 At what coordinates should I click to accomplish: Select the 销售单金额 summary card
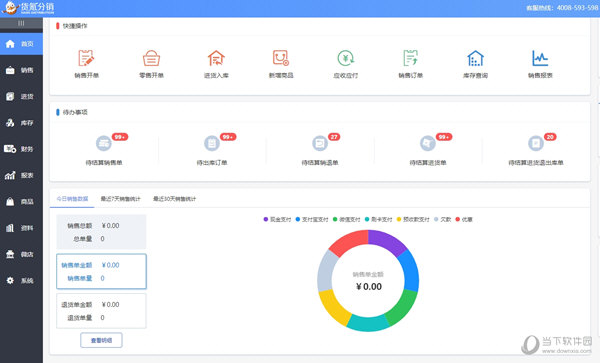pyautogui.click(x=101, y=272)
